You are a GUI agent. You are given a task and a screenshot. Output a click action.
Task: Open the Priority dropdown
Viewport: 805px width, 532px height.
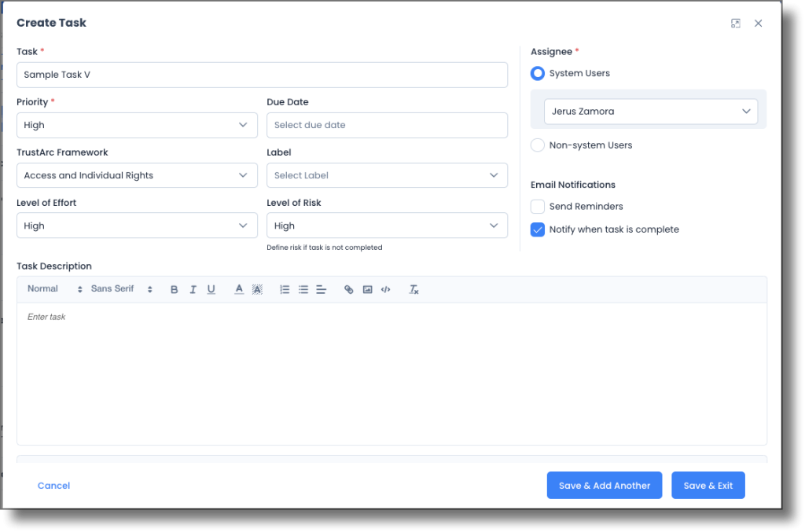click(x=137, y=125)
